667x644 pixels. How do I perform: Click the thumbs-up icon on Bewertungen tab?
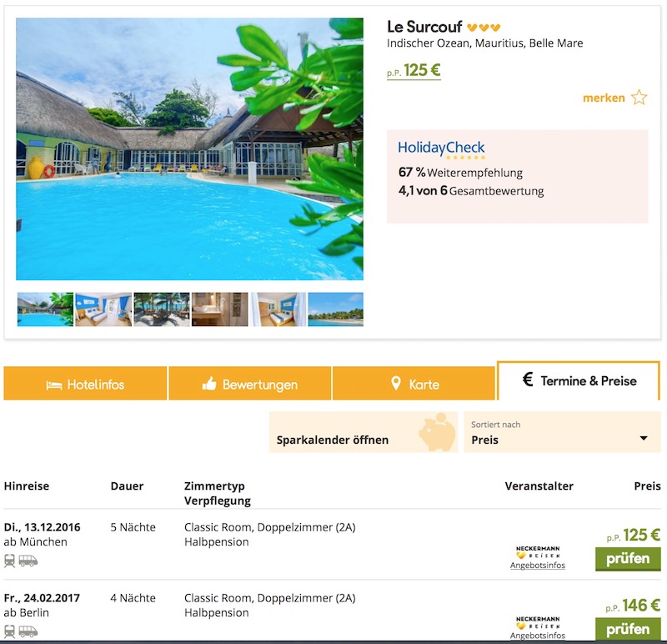tap(209, 385)
